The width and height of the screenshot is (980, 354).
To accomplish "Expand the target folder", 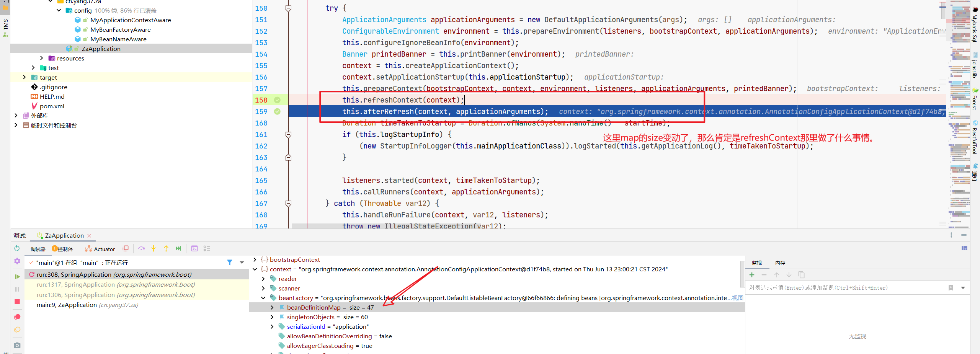I will tap(24, 77).
